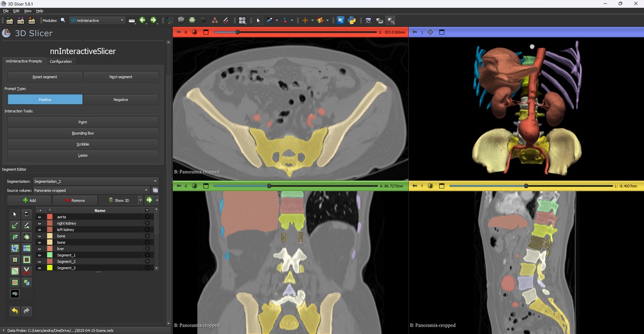Select the Hollow effect
This screenshot has height=334, width=644.
(x=26, y=259)
